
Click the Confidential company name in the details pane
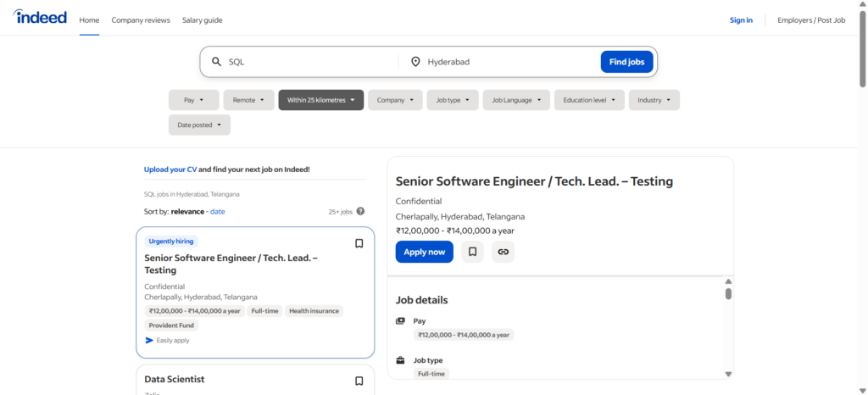[x=419, y=202]
